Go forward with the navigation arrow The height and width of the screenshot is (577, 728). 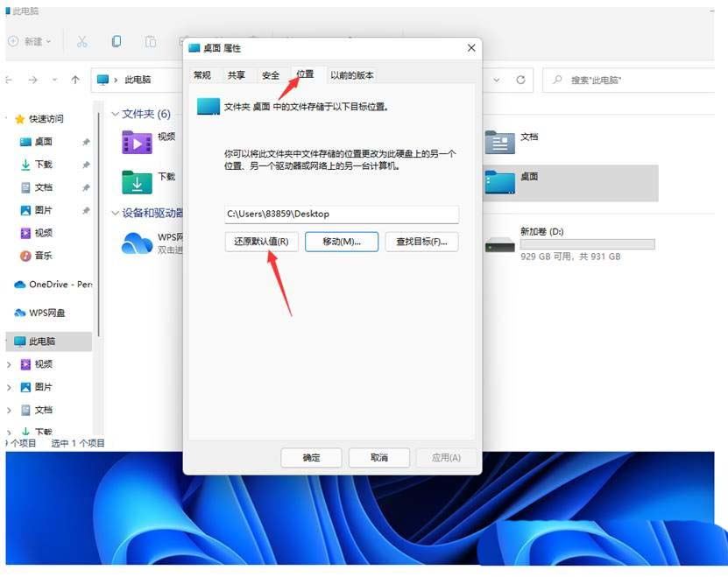pos(32,80)
